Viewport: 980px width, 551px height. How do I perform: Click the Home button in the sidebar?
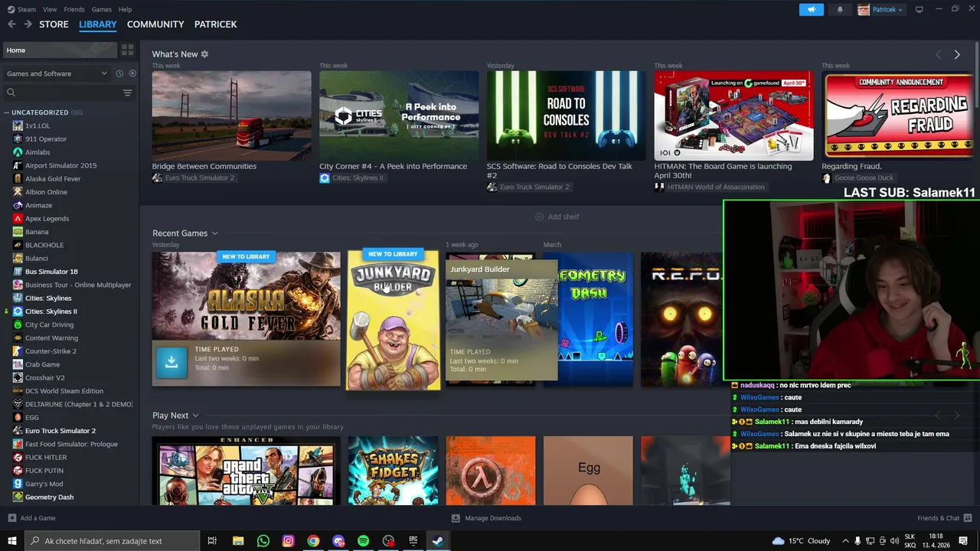point(60,50)
